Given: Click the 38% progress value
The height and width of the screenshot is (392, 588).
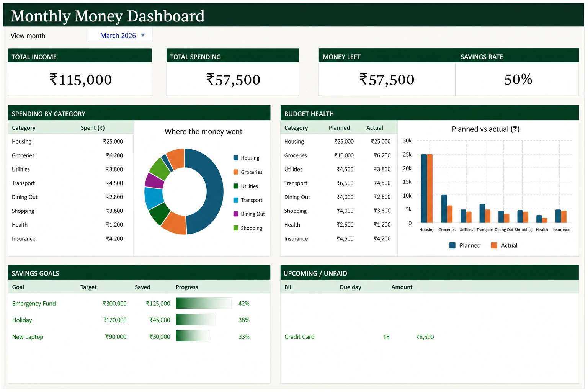Looking at the screenshot, I should [x=244, y=320].
